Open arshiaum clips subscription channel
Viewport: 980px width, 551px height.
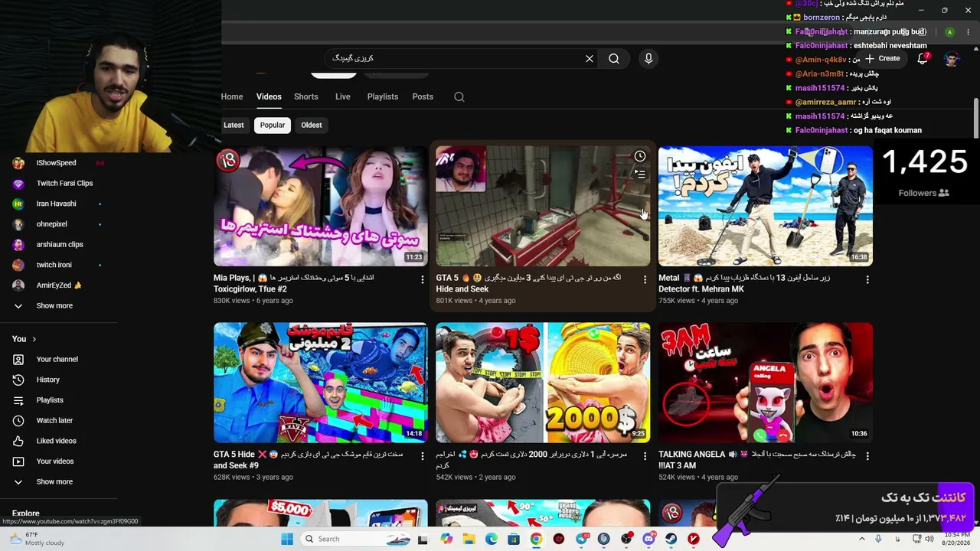tap(59, 245)
